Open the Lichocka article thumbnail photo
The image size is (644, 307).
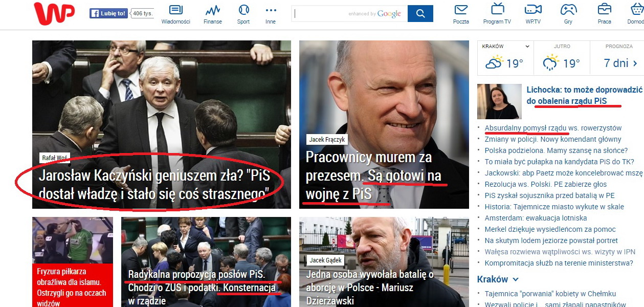(499, 101)
